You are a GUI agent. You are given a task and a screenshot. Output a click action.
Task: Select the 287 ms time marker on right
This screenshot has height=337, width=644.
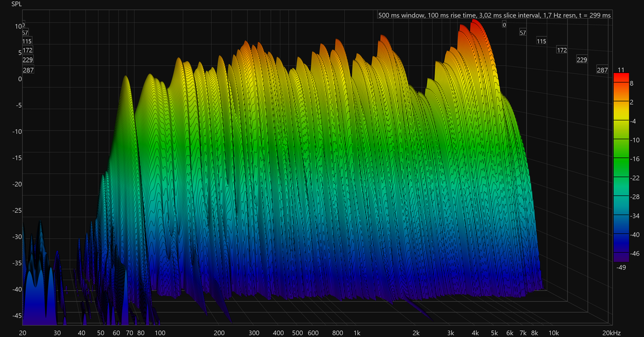[602, 70]
